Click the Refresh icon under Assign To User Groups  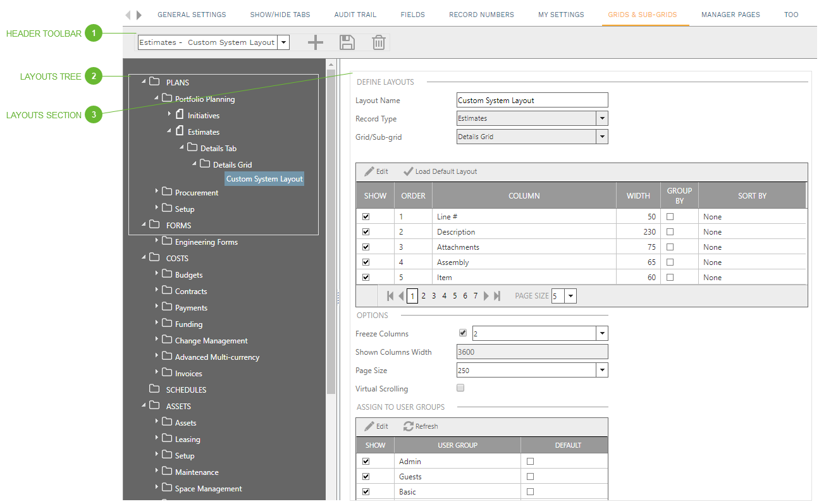pos(409,426)
